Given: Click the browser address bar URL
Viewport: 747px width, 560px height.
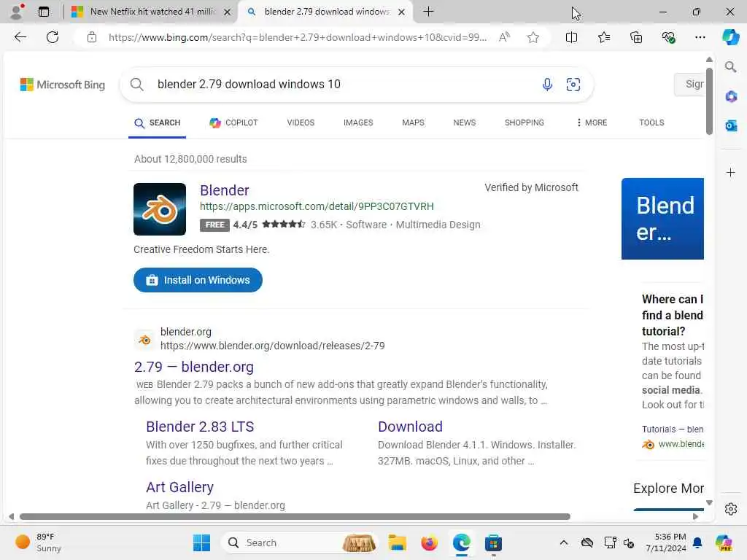Looking at the screenshot, I should pos(298,37).
